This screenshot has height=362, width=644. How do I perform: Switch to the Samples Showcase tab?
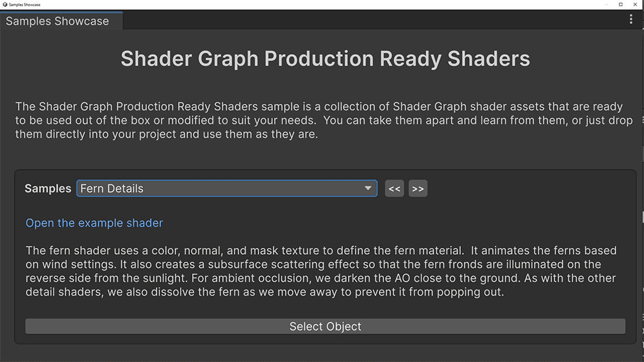pos(57,21)
